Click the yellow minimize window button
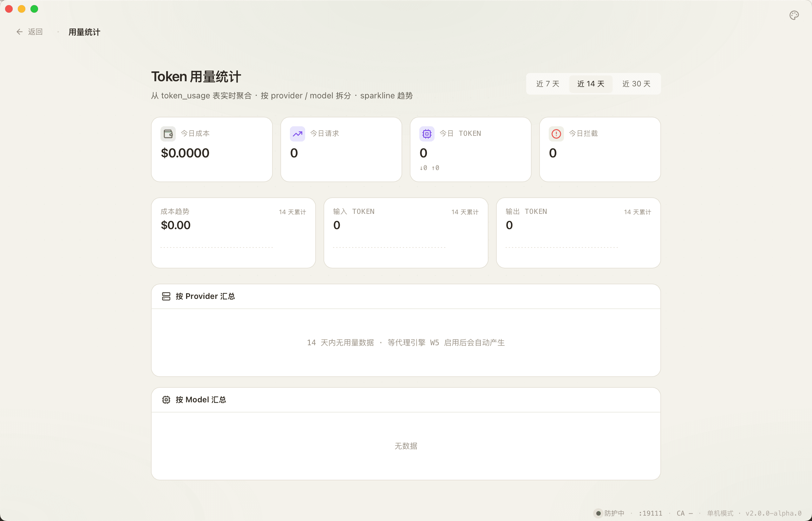The image size is (812, 521). (x=22, y=9)
